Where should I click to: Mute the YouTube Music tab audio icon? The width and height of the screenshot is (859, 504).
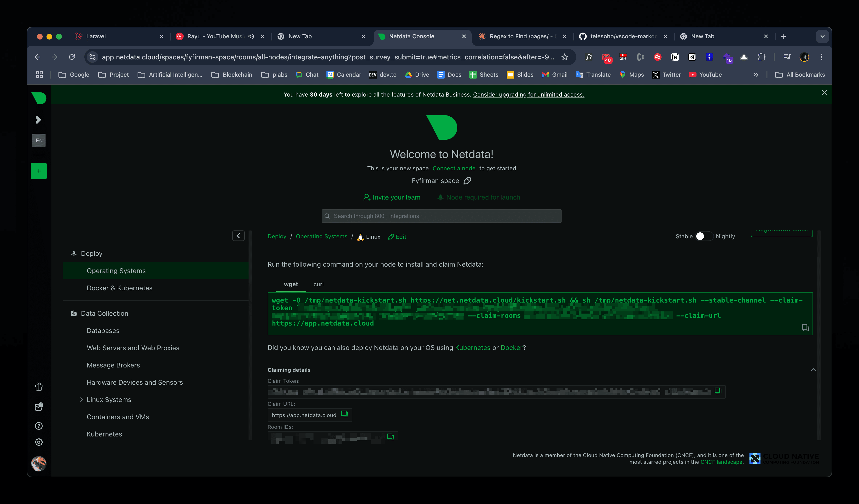click(x=251, y=36)
